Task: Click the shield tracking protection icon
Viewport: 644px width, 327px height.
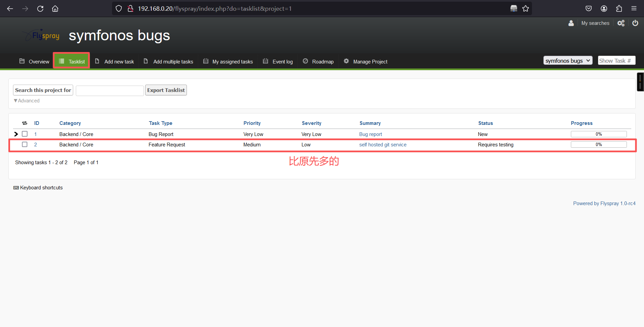Action: (119, 8)
